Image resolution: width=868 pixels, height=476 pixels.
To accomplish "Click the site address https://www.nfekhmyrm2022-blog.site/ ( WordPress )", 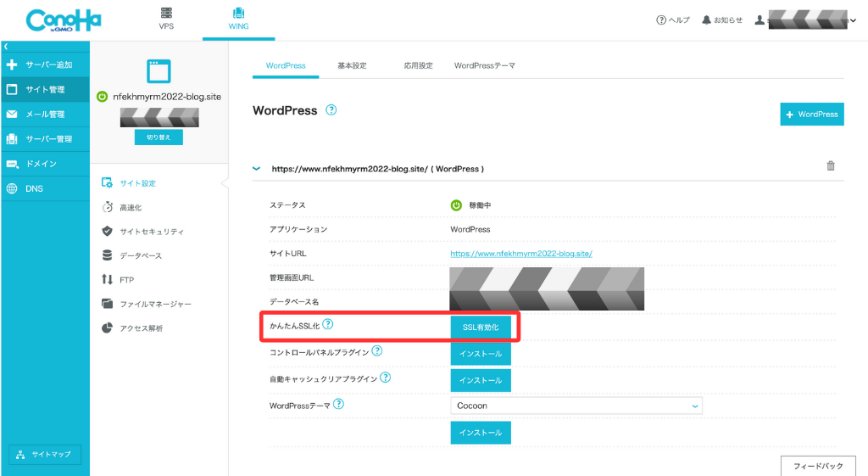I will tap(377, 169).
